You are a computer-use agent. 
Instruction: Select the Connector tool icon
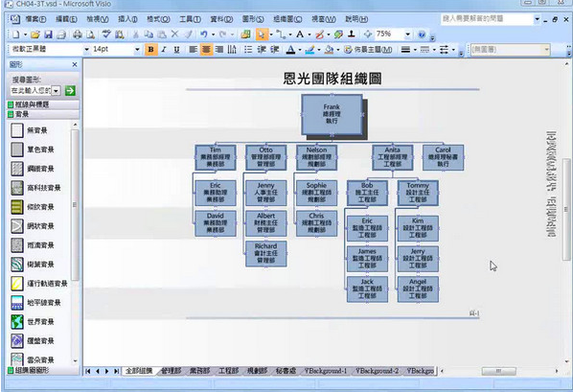pos(281,35)
